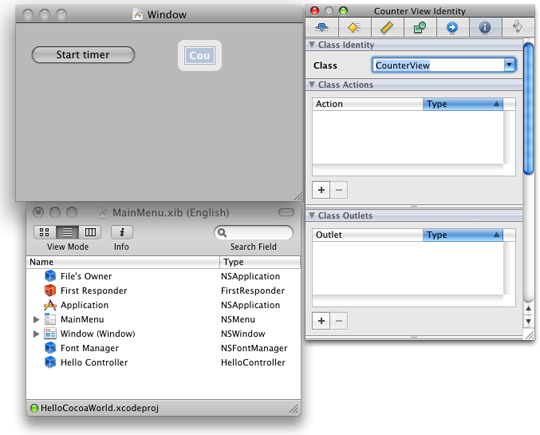The height and width of the screenshot is (435, 540).
Task: Sort Class Outlets by Type column
Action: tap(463, 235)
